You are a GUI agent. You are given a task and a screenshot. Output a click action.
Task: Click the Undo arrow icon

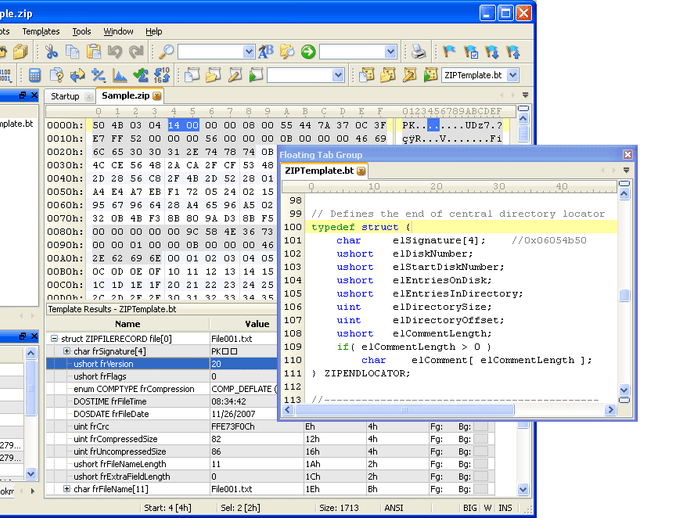coord(115,52)
